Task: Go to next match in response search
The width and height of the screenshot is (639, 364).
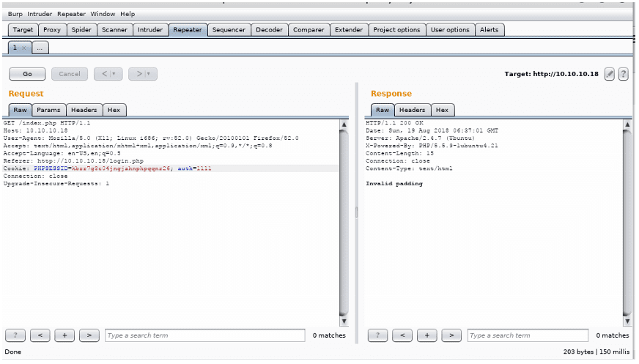Action: click(x=451, y=335)
